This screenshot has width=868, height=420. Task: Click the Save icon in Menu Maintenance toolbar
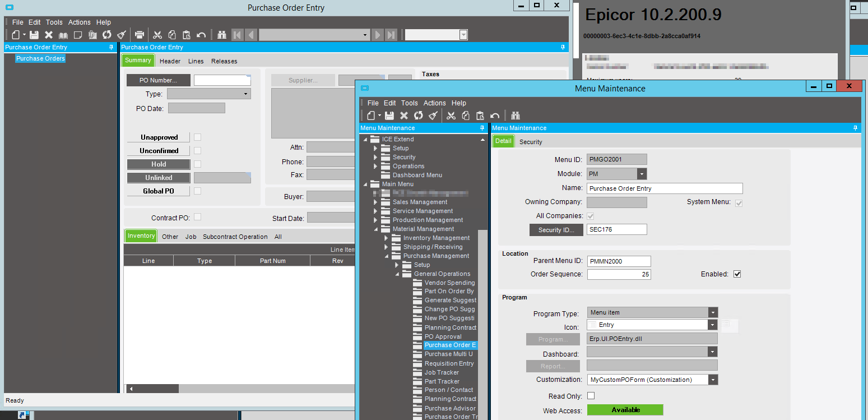(x=389, y=116)
